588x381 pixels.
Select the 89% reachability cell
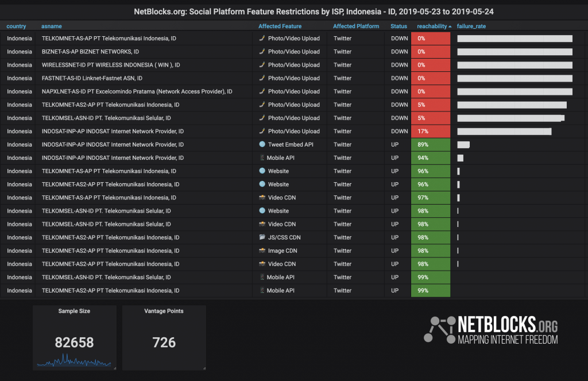[431, 144]
